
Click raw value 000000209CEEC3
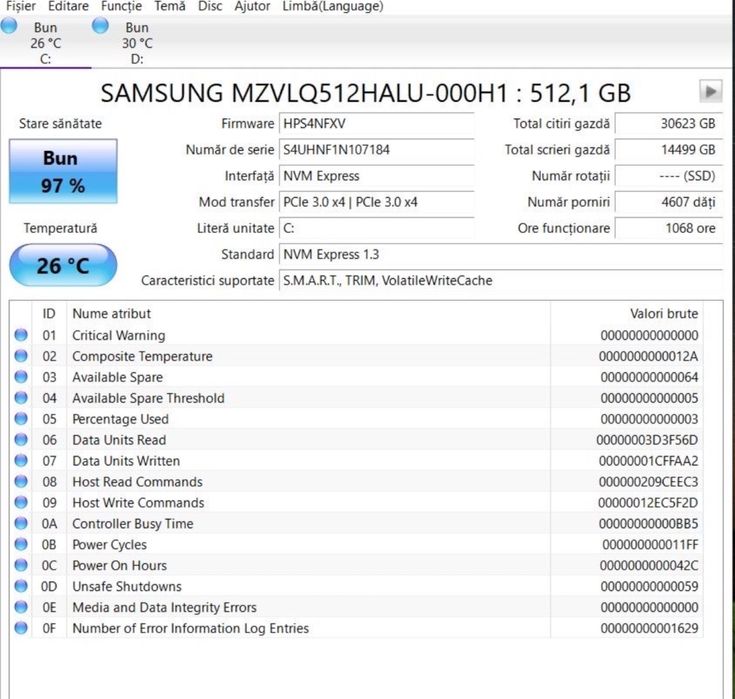coord(648,482)
